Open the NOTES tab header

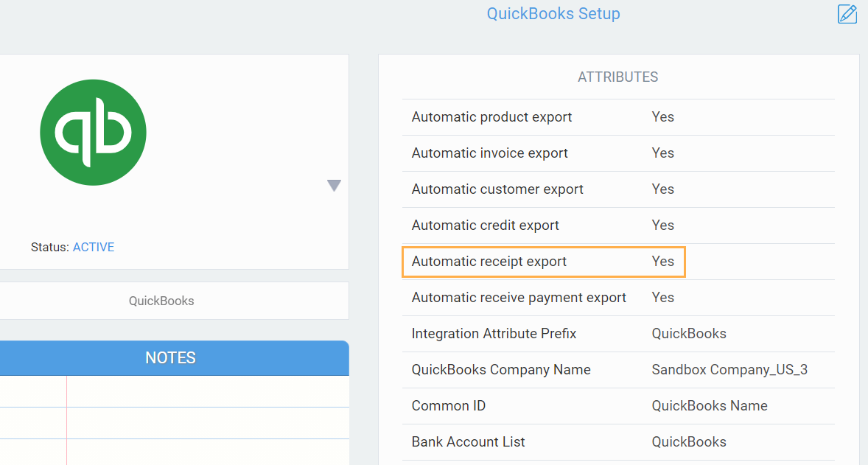[170, 358]
